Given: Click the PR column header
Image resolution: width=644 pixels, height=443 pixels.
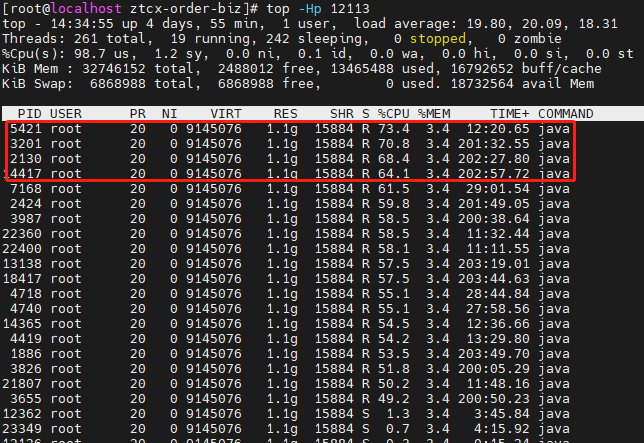Looking at the screenshot, I should tap(138, 114).
